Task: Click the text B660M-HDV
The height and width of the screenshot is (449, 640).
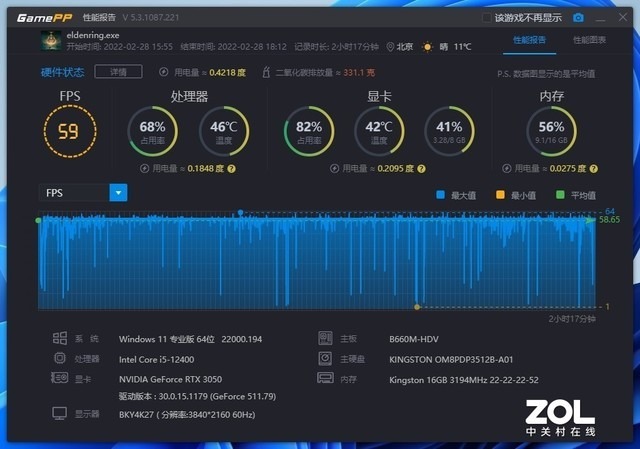Action: (x=414, y=339)
